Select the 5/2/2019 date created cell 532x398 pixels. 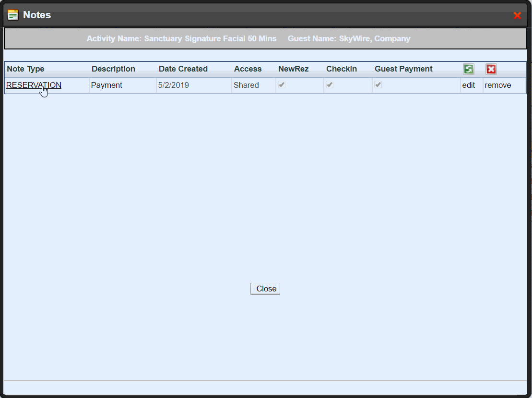(173, 85)
